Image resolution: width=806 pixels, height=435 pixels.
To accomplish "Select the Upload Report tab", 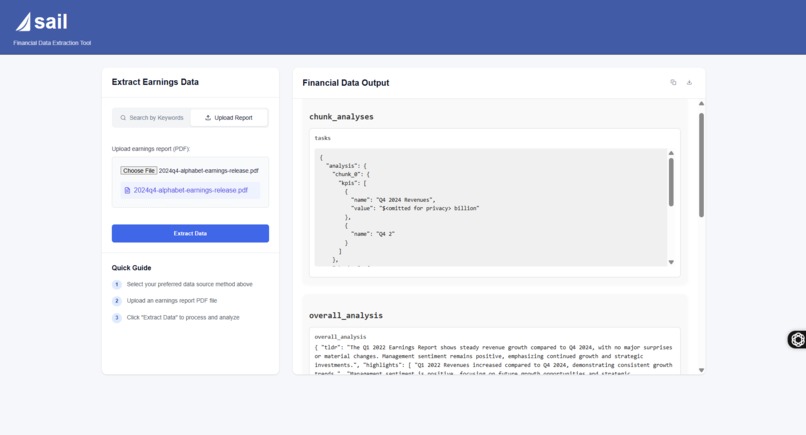I will tap(229, 118).
